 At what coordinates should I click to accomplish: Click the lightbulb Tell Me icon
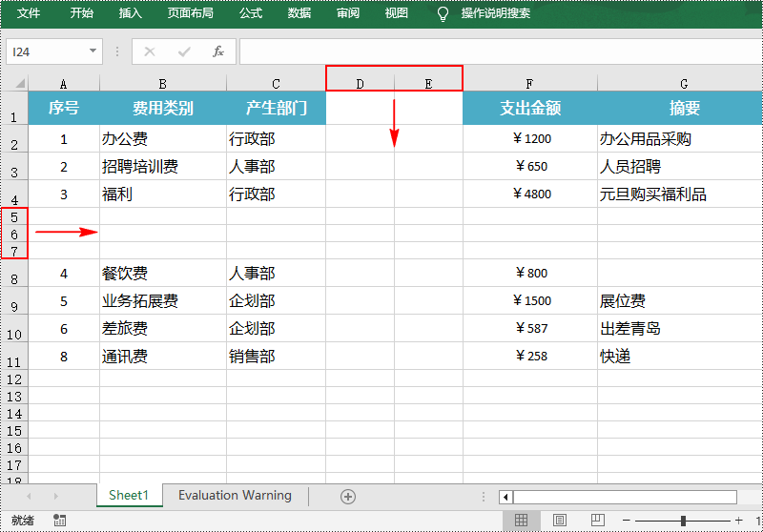pos(443,14)
